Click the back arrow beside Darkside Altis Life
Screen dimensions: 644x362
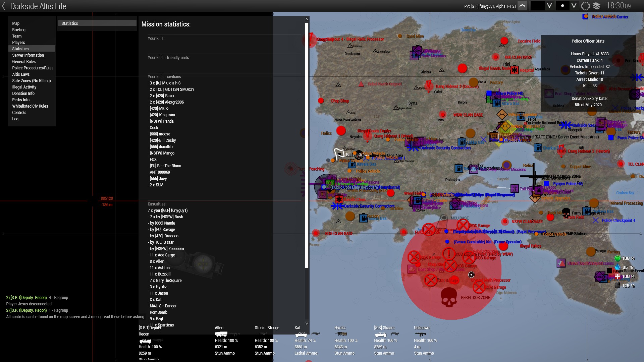click(x=4, y=6)
